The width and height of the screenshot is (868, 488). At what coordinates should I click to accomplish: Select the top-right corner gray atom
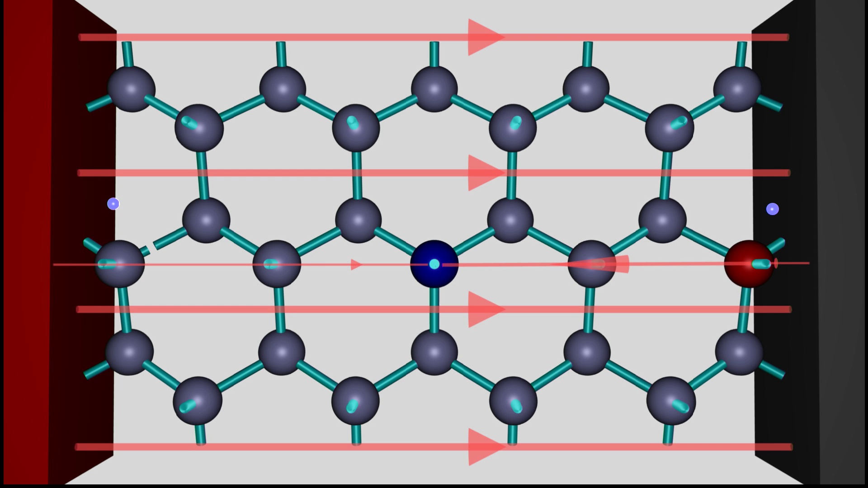[x=737, y=89]
